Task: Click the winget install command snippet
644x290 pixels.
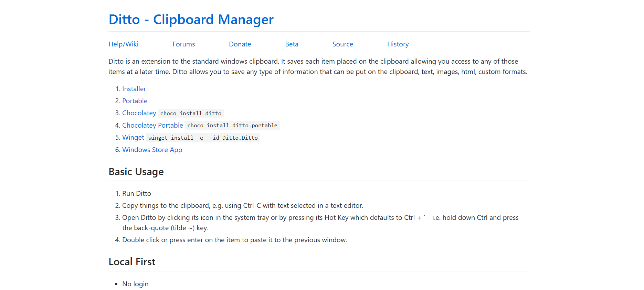Action: click(203, 138)
